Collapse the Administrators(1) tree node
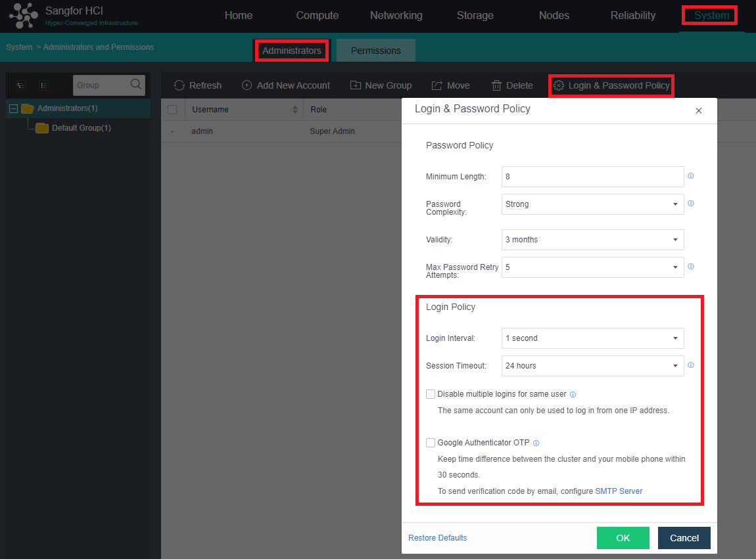Image resolution: width=756 pixels, height=559 pixels. 14,108
